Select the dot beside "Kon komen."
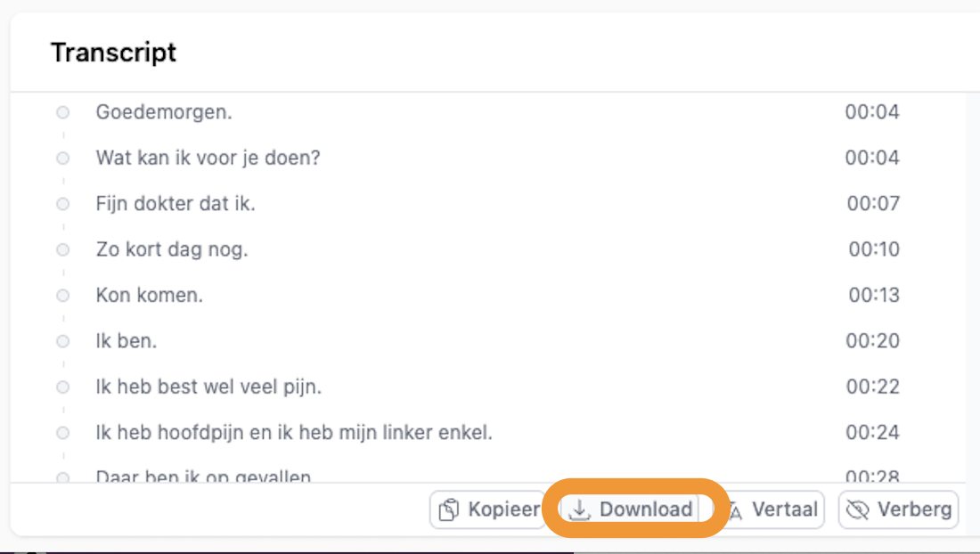Image resolution: width=980 pixels, height=554 pixels. (x=63, y=295)
